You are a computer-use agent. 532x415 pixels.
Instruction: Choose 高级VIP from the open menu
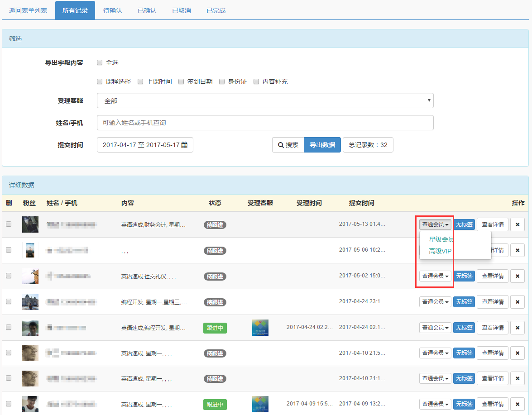tap(440, 251)
